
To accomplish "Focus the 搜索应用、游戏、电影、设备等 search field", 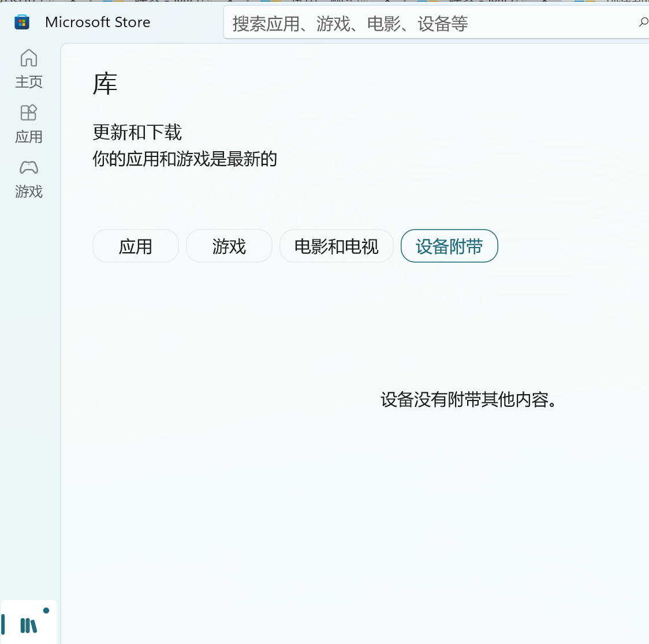I will 437,23.
